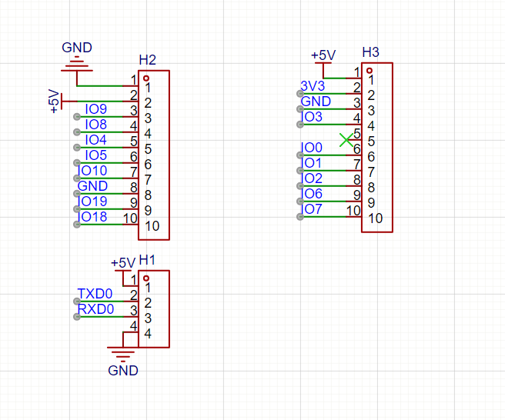Select the IO10 net label

pyautogui.click(x=93, y=171)
